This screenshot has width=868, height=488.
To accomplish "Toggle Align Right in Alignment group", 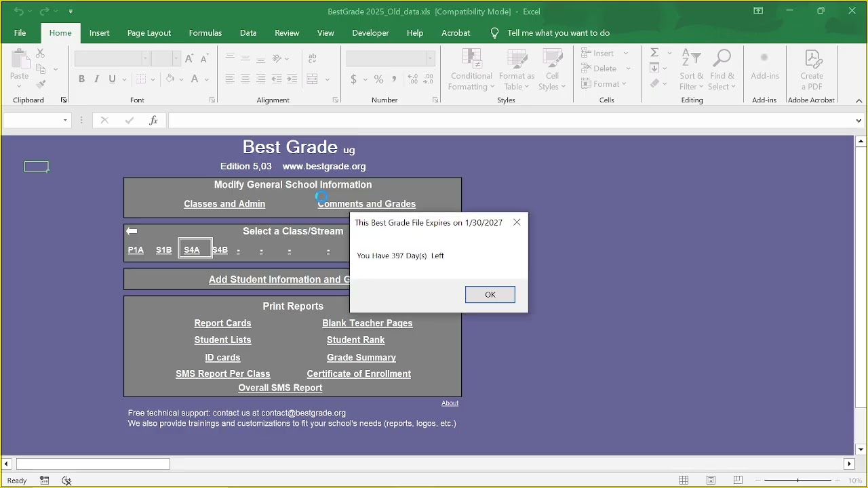I will tap(260, 79).
